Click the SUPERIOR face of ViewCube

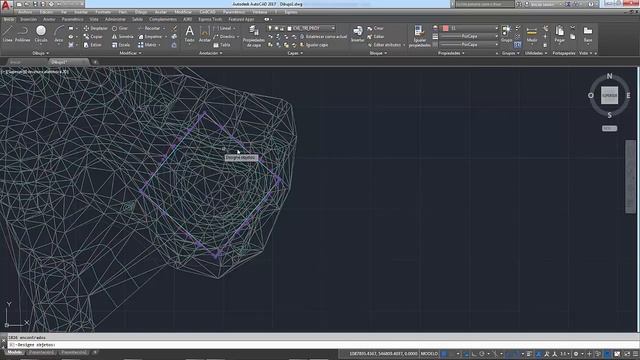coord(609,96)
